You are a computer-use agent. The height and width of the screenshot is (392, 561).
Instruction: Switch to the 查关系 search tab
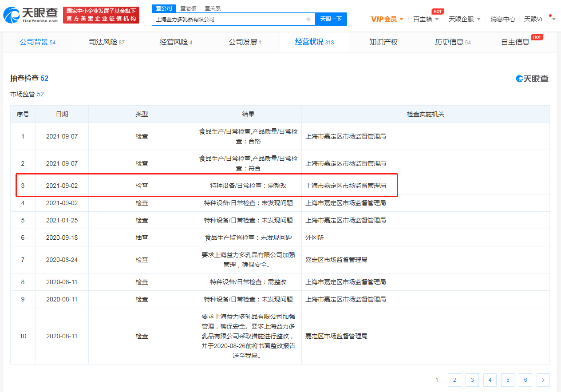pos(213,8)
